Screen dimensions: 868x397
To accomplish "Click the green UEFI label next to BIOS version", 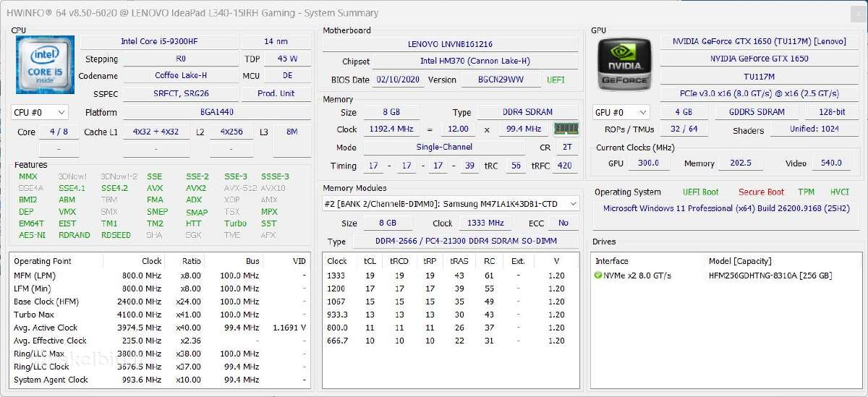I will [556, 80].
